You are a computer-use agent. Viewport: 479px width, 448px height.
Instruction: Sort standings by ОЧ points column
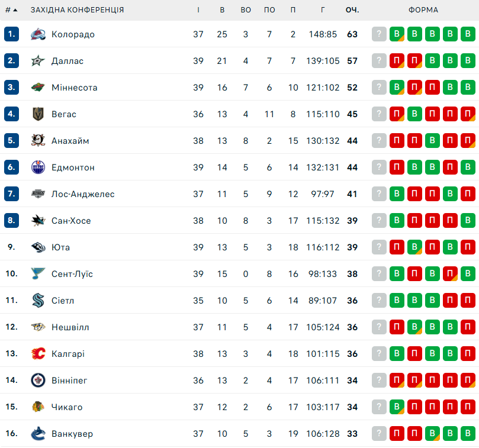click(352, 10)
